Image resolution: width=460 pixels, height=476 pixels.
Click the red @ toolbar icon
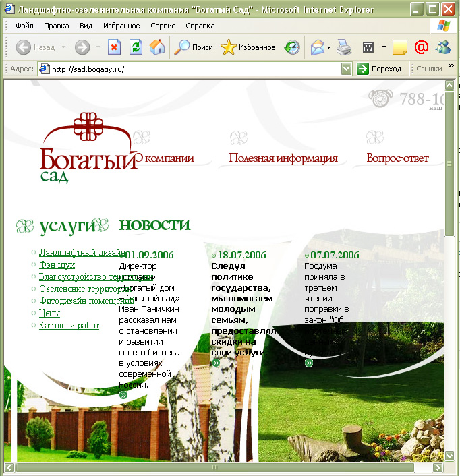(x=422, y=47)
